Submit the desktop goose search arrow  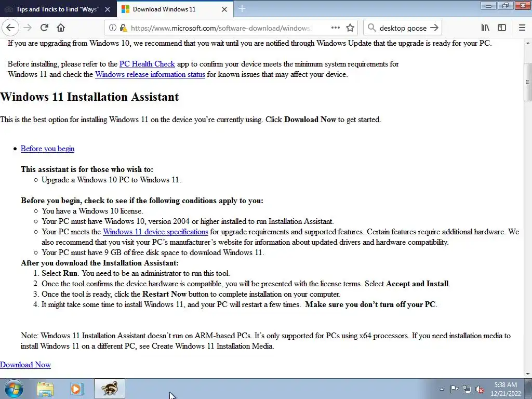[434, 28]
